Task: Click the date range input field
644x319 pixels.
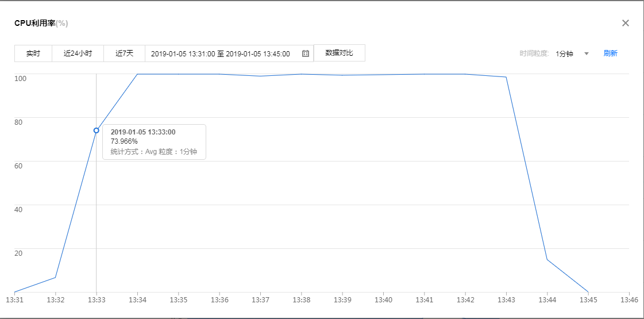Action: coord(221,53)
